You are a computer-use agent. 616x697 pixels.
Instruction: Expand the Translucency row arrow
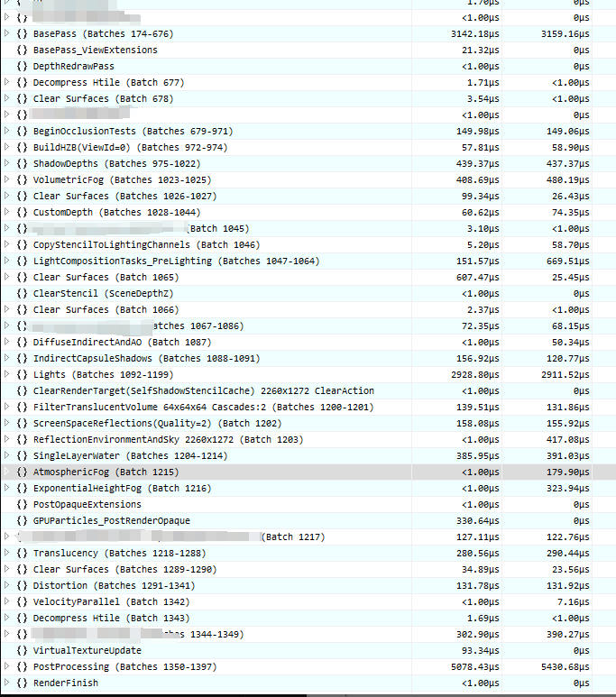coord(6,553)
